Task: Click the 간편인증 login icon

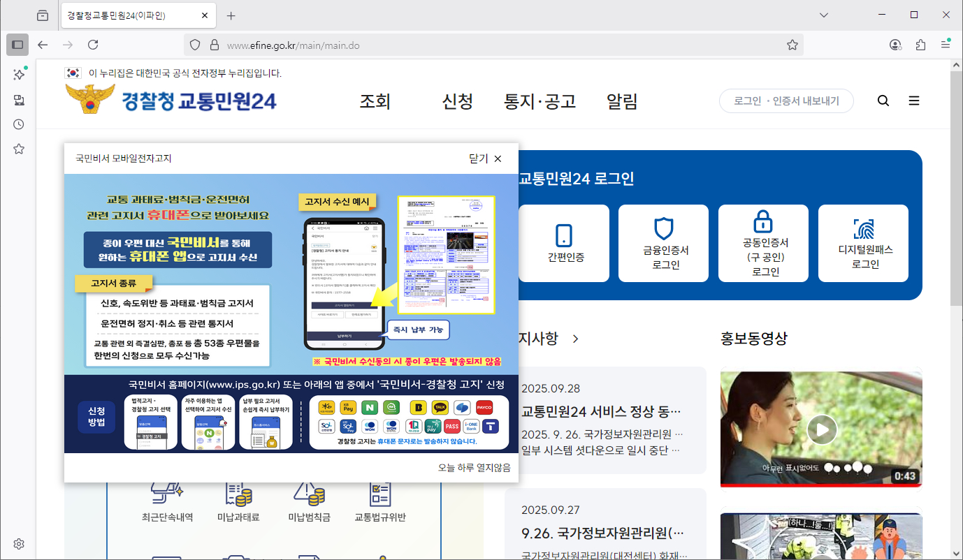Action: point(563,235)
